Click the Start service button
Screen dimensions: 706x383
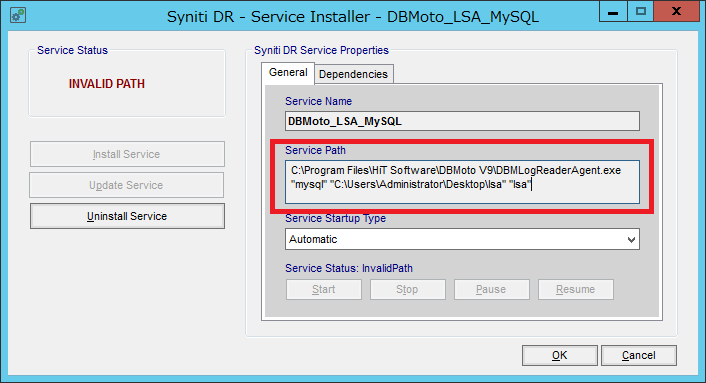click(x=324, y=289)
